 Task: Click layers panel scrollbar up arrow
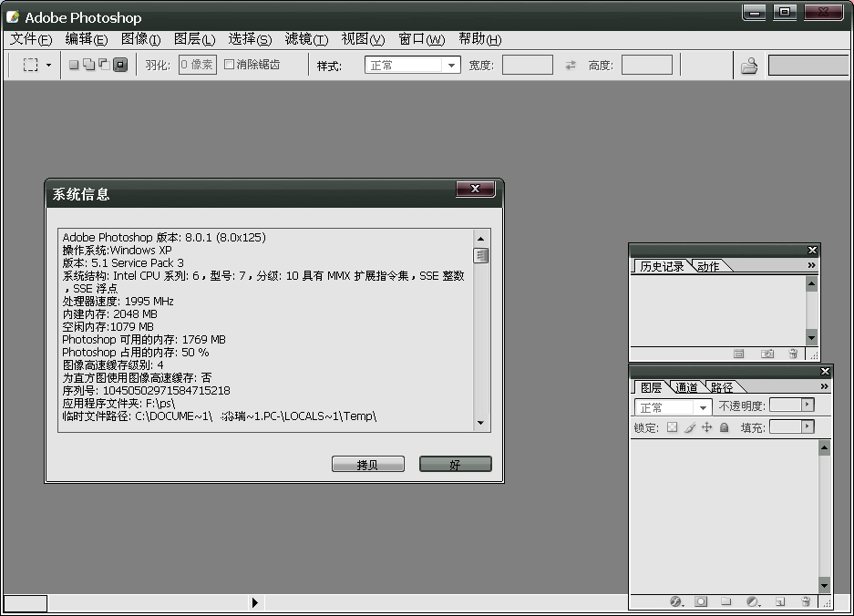825,448
